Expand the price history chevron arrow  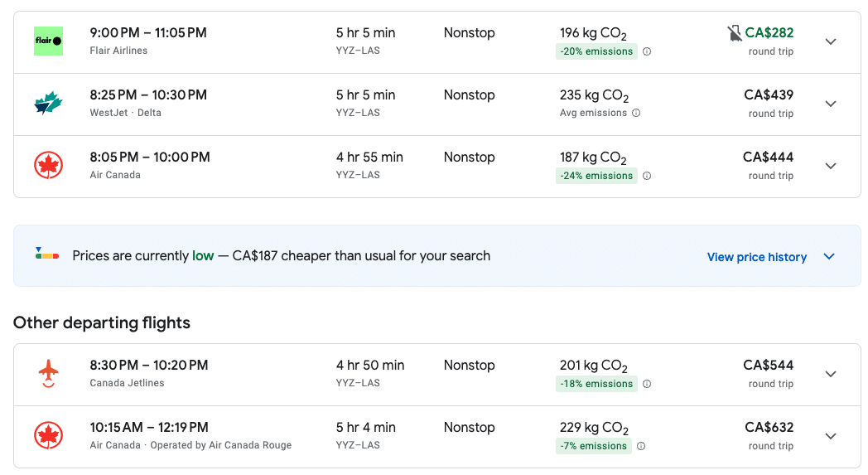pyautogui.click(x=829, y=257)
